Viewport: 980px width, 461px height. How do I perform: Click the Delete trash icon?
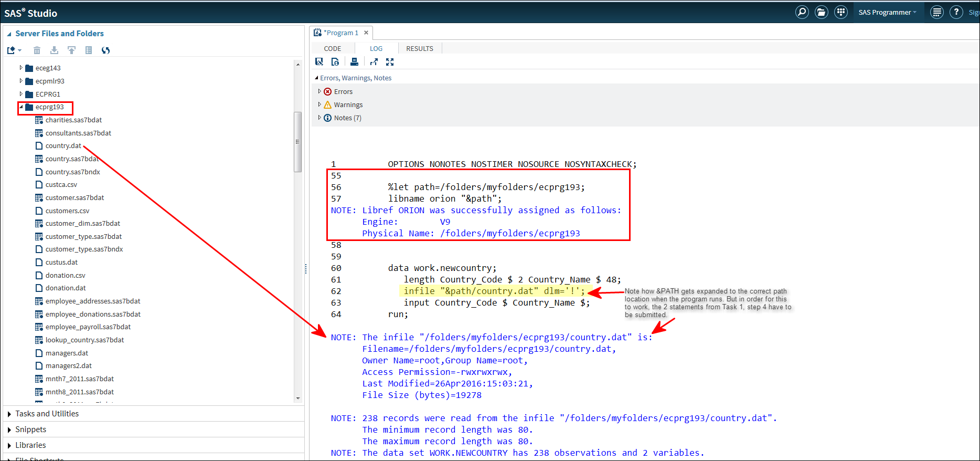(37, 50)
